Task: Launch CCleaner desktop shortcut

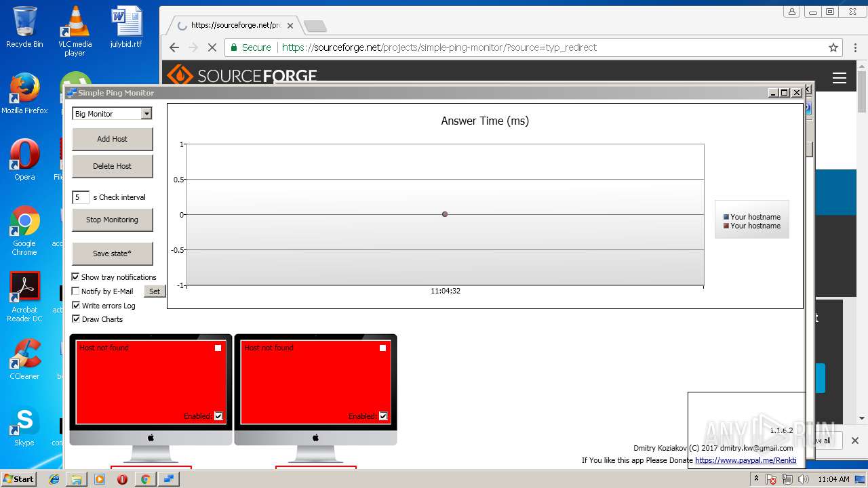Action: click(24, 359)
